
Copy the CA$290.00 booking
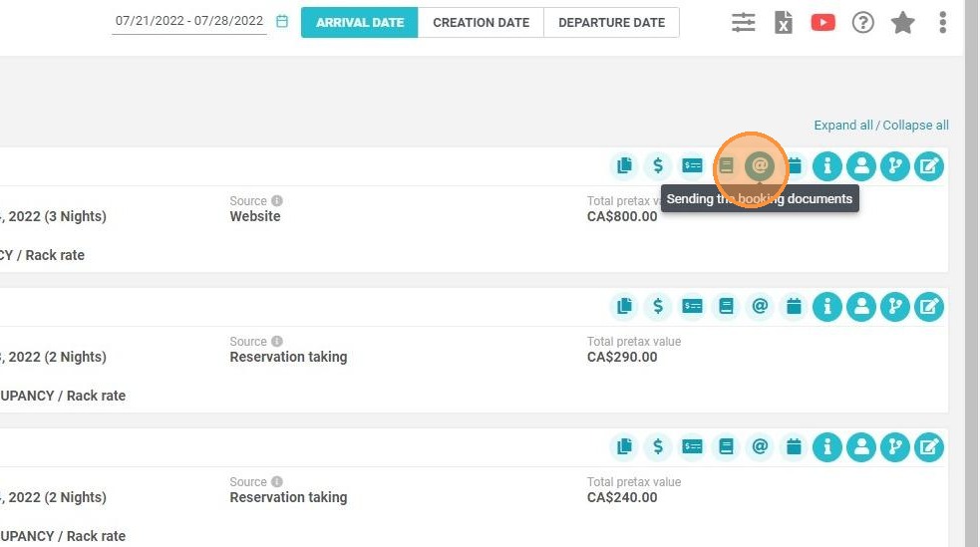(624, 307)
